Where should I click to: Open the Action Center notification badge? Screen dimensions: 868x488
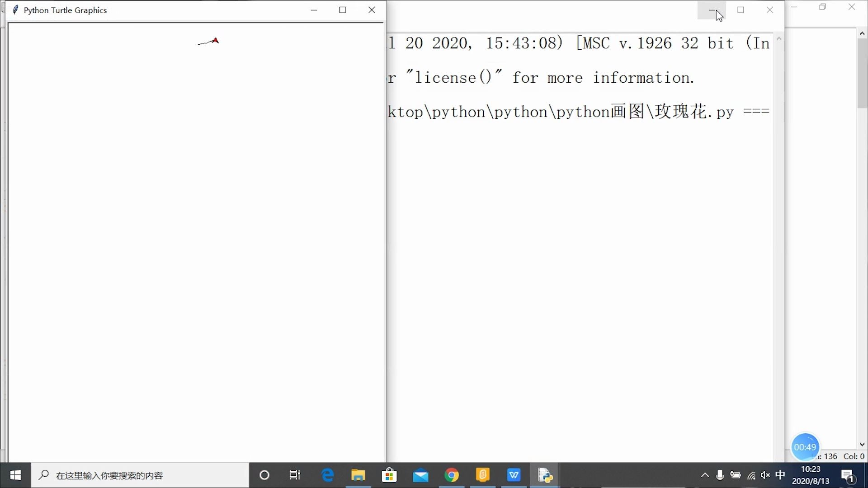848,475
